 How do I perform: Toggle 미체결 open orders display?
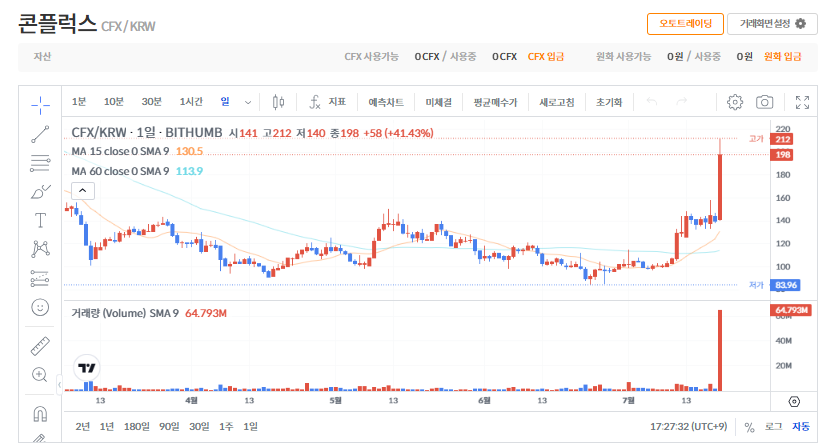[x=439, y=103]
